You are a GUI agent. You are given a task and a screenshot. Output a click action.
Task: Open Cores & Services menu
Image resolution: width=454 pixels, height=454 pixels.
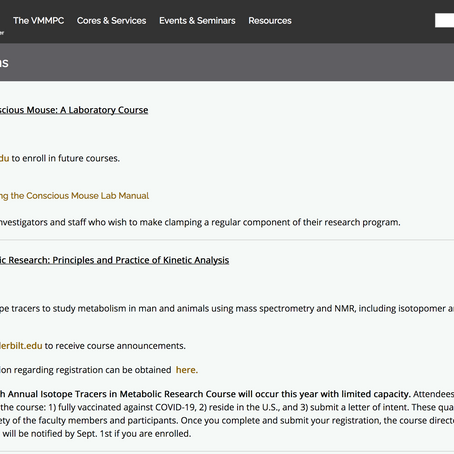[x=111, y=21]
